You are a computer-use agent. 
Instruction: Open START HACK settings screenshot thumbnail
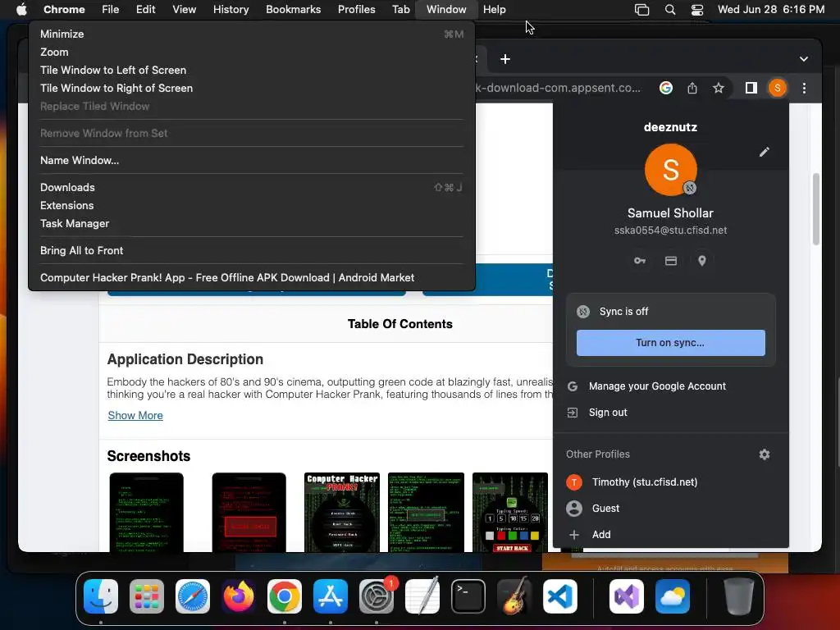point(510,512)
